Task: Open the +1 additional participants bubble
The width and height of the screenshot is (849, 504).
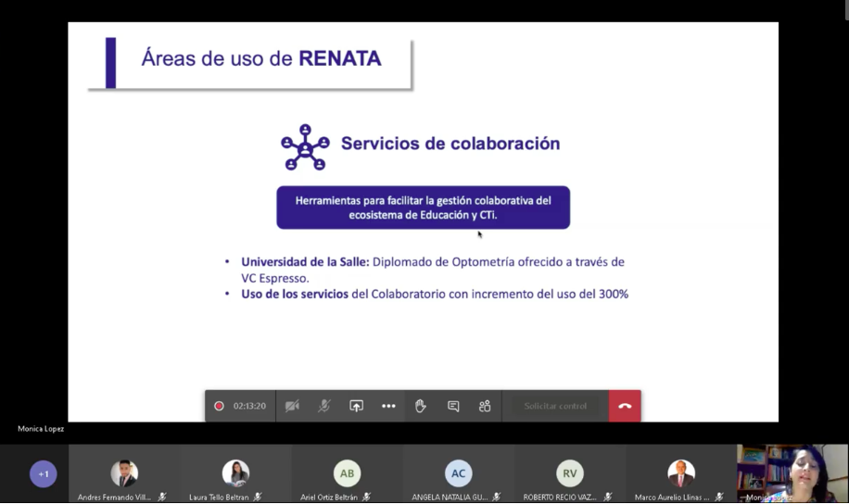Action: point(44,473)
